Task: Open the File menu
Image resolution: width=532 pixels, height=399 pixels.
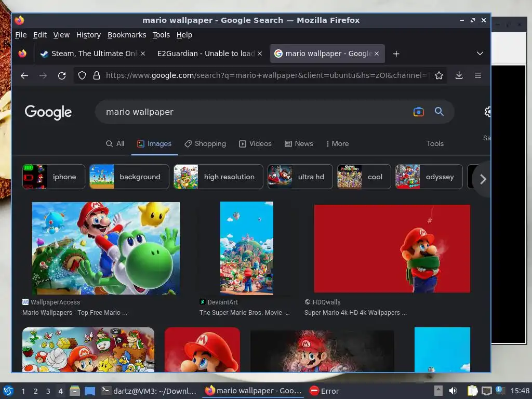Action: pyautogui.click(x=21, y=35)
